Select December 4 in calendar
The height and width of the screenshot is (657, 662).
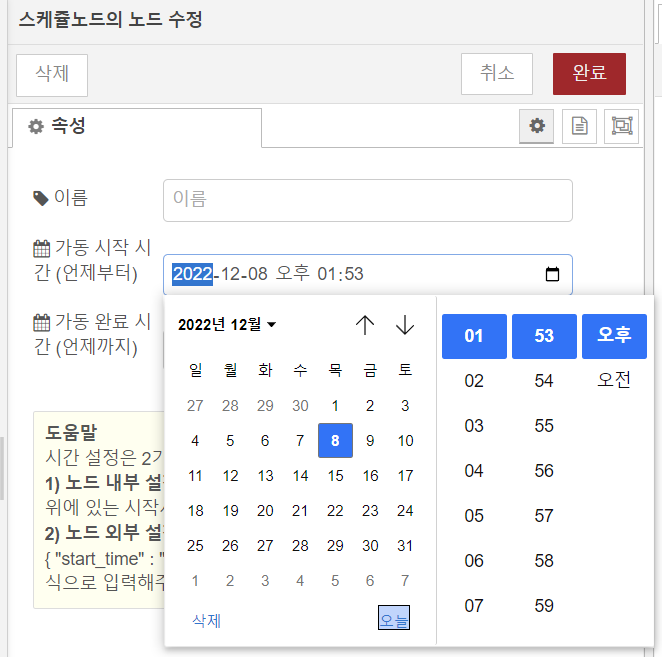click(195, 440)
